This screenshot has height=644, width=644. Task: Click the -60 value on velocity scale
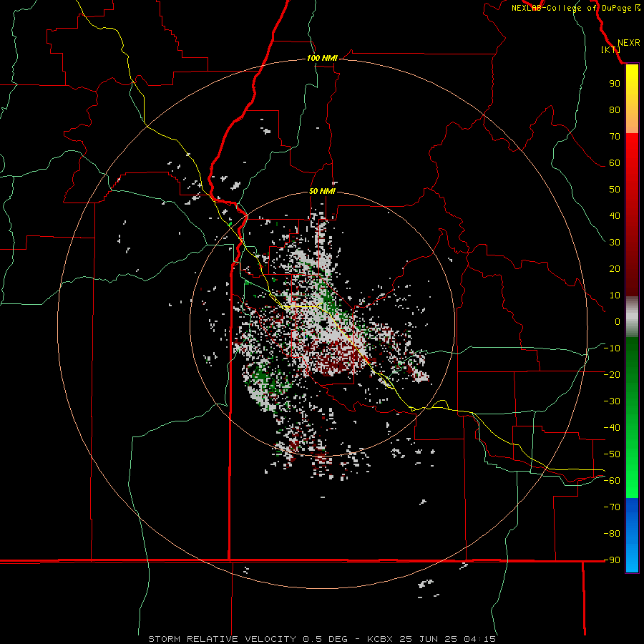[612, 481]
